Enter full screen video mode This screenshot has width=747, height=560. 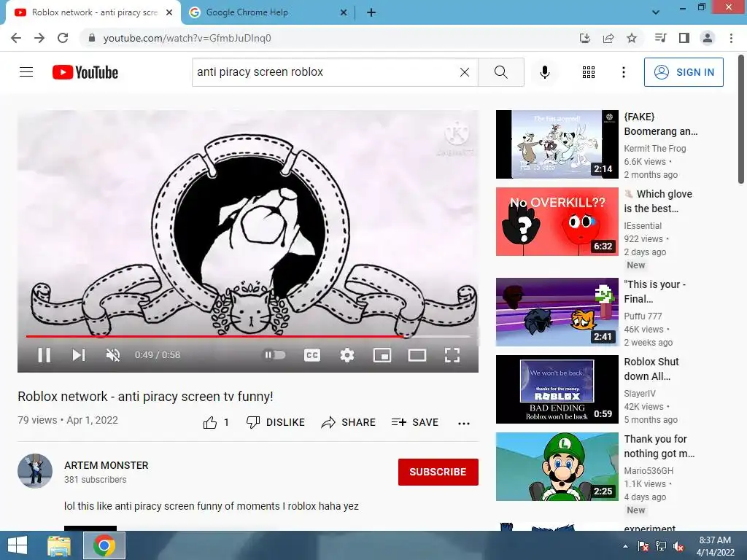click(452, 355)
